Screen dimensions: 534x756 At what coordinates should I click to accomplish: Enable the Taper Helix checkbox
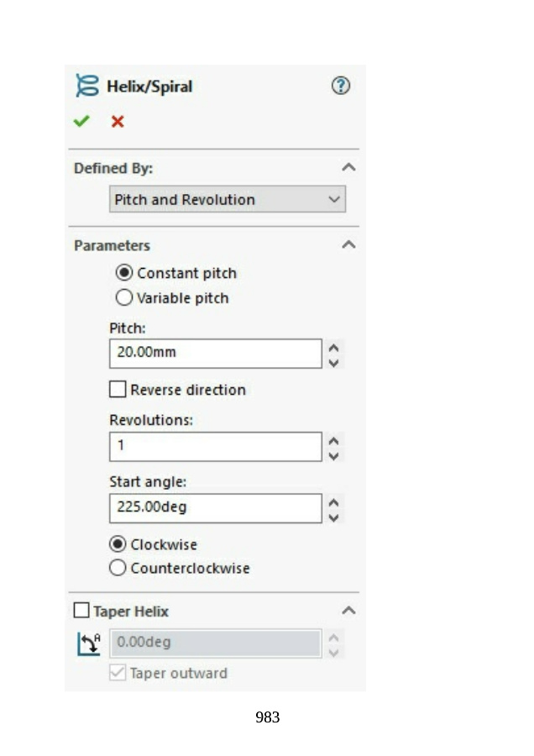coord(81,611)
